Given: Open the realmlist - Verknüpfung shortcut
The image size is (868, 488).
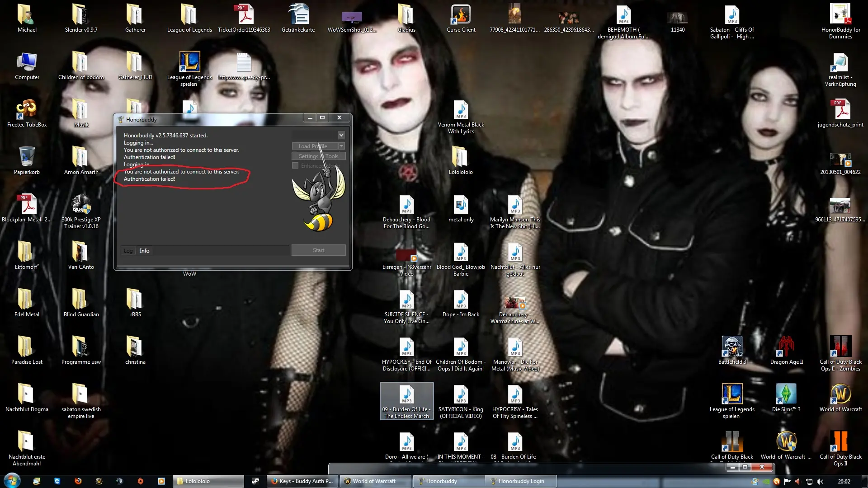Looking at the screenshot, I should click(x=840, y=69).
